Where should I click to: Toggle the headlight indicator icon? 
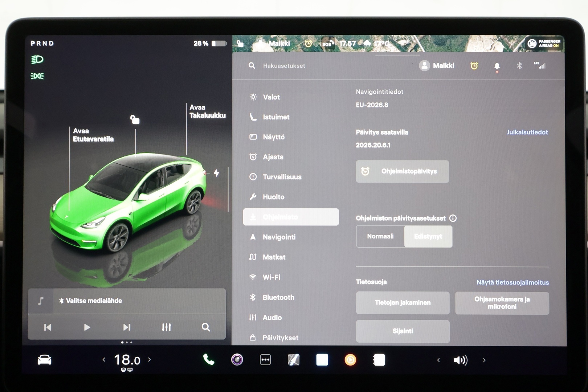point(37,60)
